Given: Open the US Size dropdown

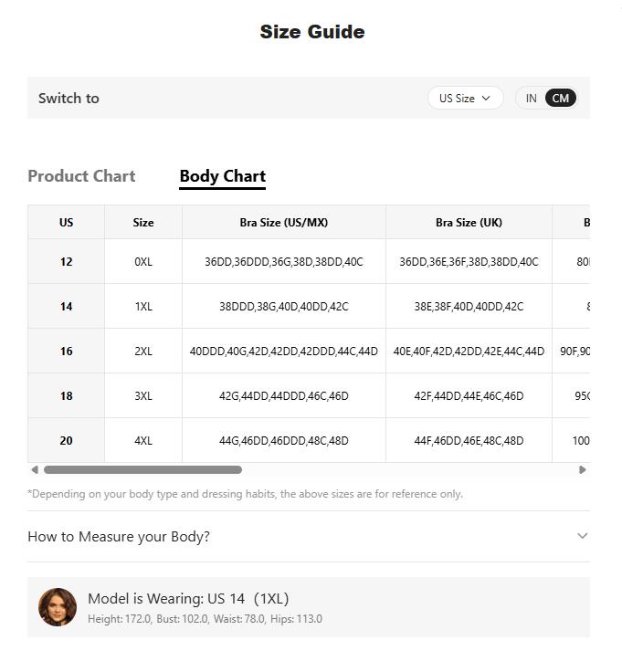Looking at the screenshot, I should pos(465,98).
